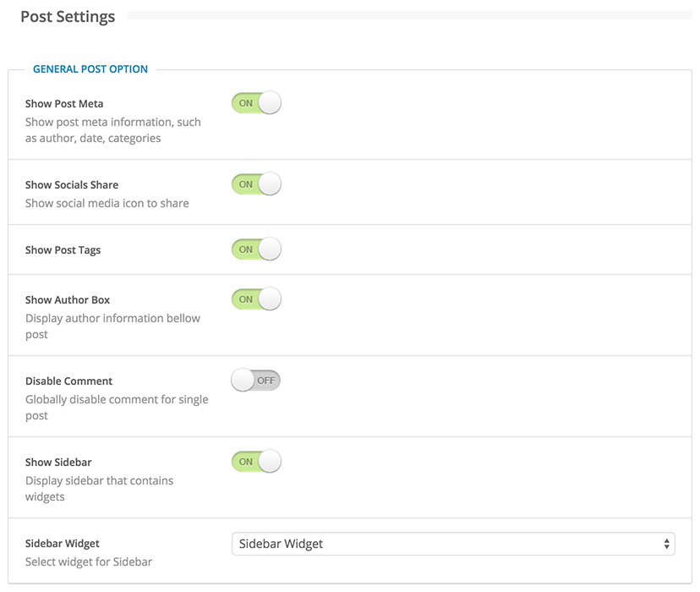Toggle Show Post Tags off
The height and width of the screenshot is (592, 700).
(256, 249)
